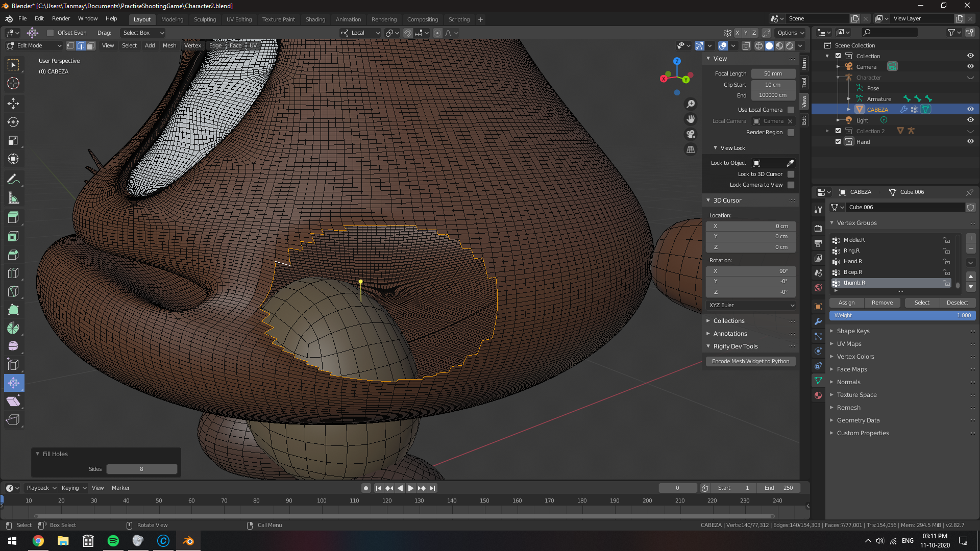Click the Assign vertex group button
Screen dimensions: 980x551
coord(846,303)
